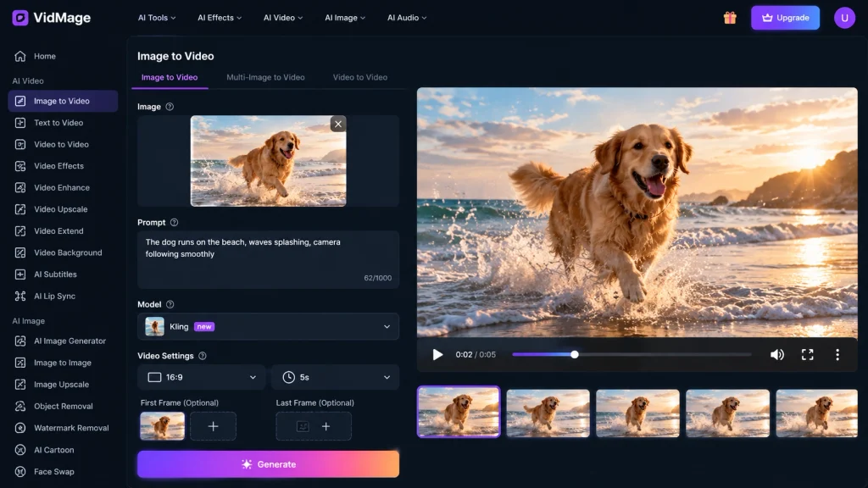Image resolution: width=868 pixels, height=488 pixels.
Task: Switch to Multi-Image to Video tab
Action: coord(265,77)
